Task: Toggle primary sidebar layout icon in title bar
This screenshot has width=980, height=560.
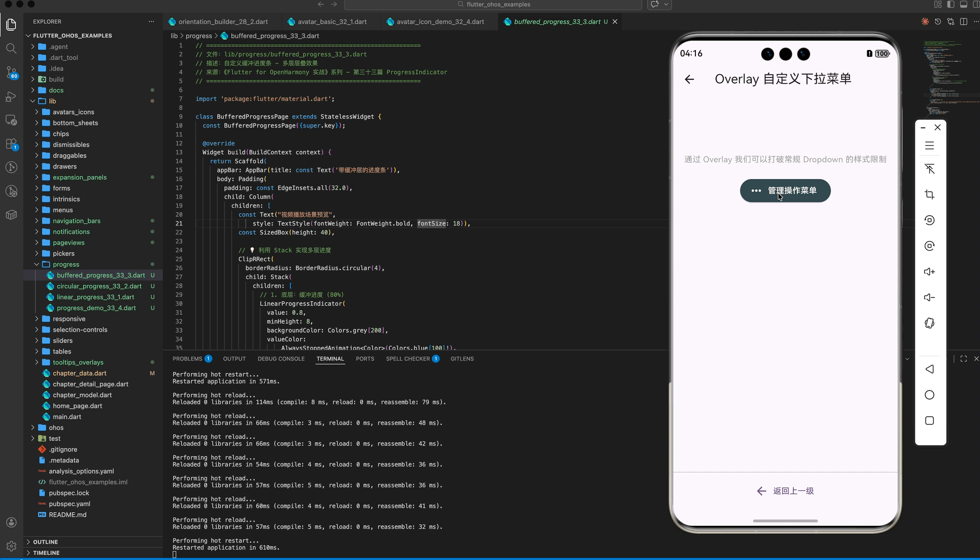Action: pyautogui.click(x=950, y=4)
